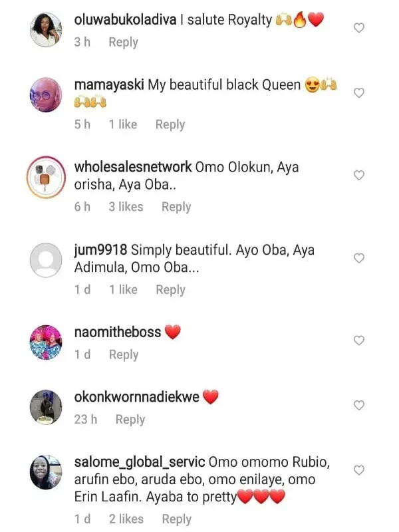Screen dimensions: 399x532
Task: Like naomitheboss's comment with heart icon
Action: click(x=358, y=340)
